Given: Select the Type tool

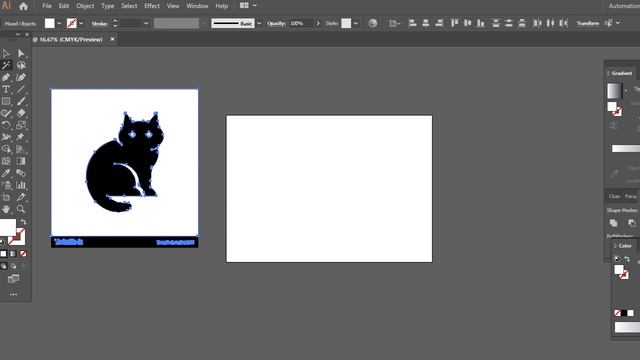Looking at the screenshot, I should pyautogui.click(x=6, y=89).
